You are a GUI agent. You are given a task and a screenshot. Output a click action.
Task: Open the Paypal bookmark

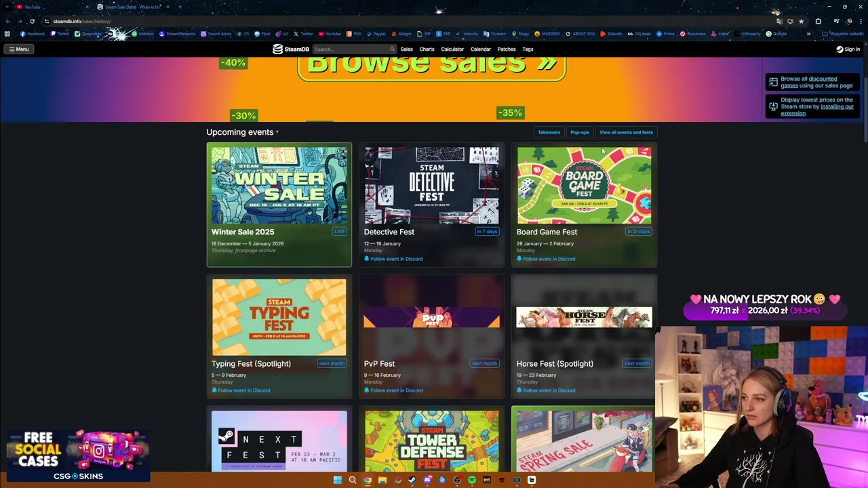coord(376,34)
